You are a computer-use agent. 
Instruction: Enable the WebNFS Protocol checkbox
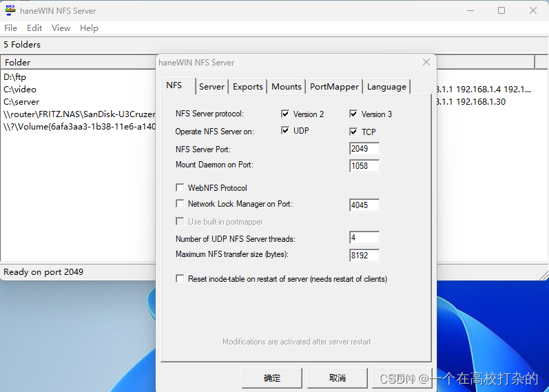(x=180, y=188)
